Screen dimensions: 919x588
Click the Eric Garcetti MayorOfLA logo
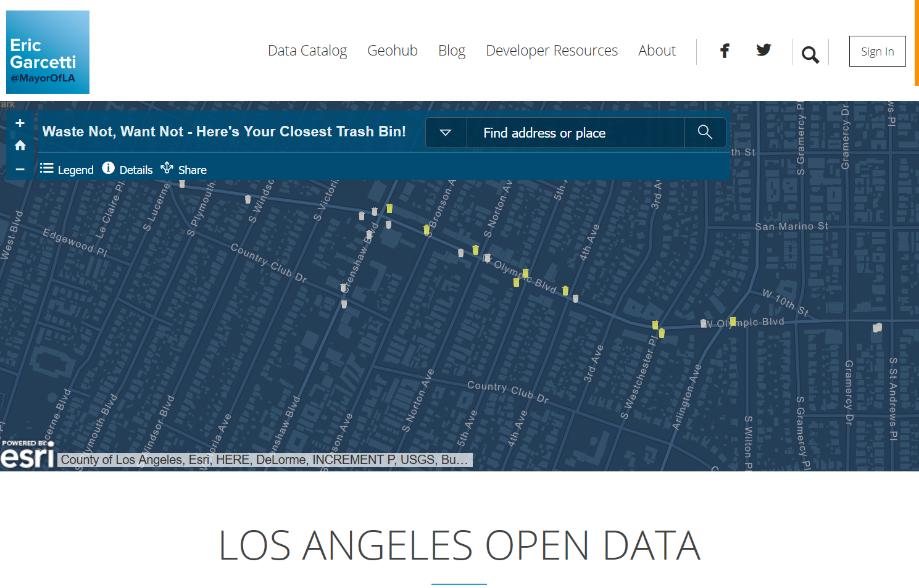tap(48, 52)
